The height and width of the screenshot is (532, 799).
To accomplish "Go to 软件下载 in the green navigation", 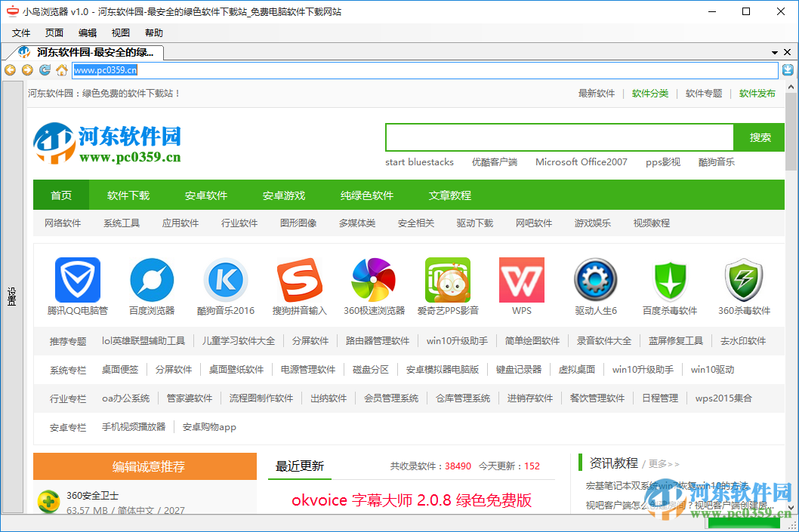I will pyautogui.click(x=128, y=195).
